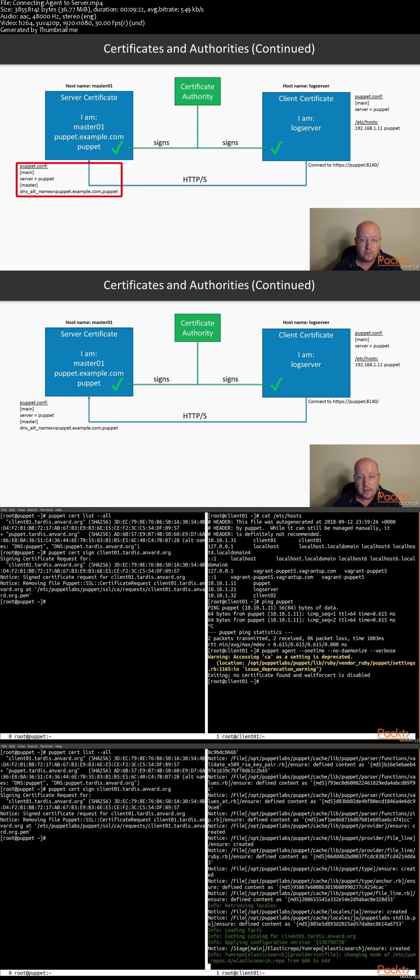Click green checkmark in 00:01:58 slide's Server Certificate box
The image size is (420, 980).
tap(117, 147)
